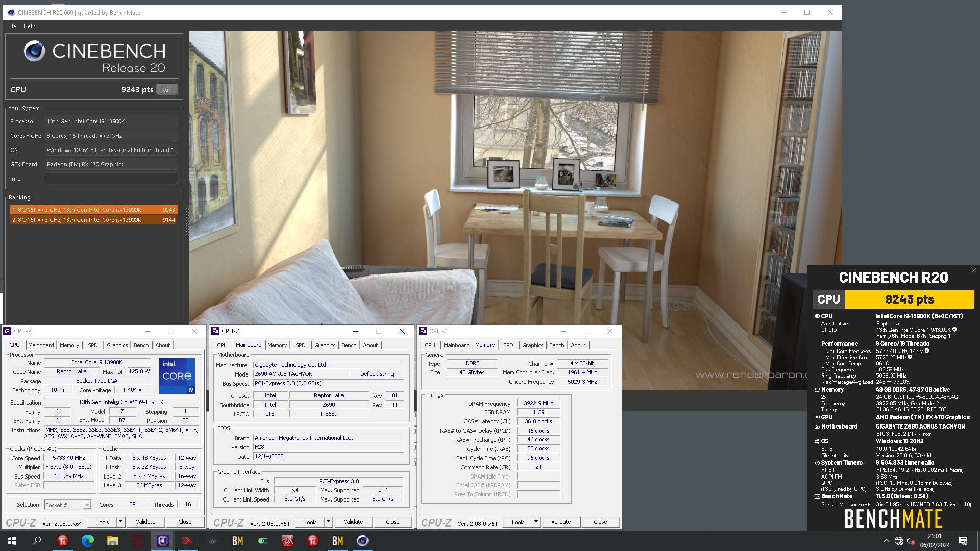Open the green CC taskbar icon
980x551 pixels.
[263, 541]
